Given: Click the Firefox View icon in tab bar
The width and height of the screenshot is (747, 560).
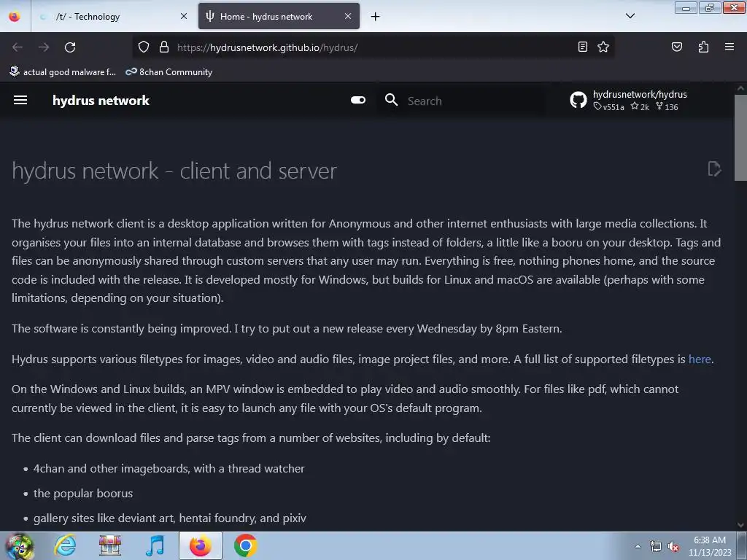Looking at the screenshot, I should click(15, 16).
